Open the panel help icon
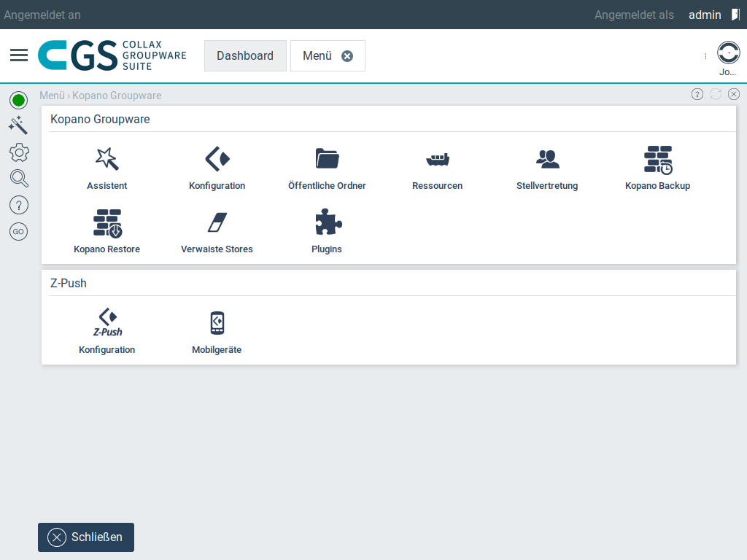The height and width of the screenshot is (560, 747). [697, 94]
